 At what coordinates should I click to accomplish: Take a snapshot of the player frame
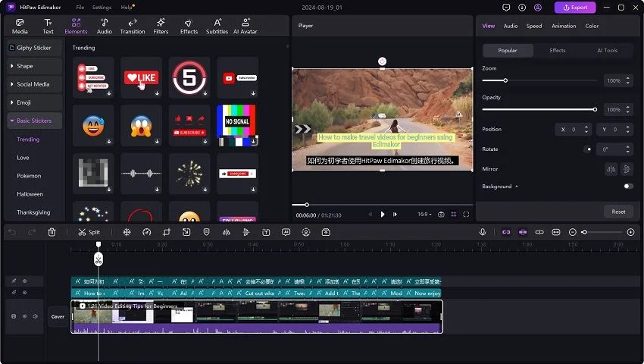tap(441, 215)
